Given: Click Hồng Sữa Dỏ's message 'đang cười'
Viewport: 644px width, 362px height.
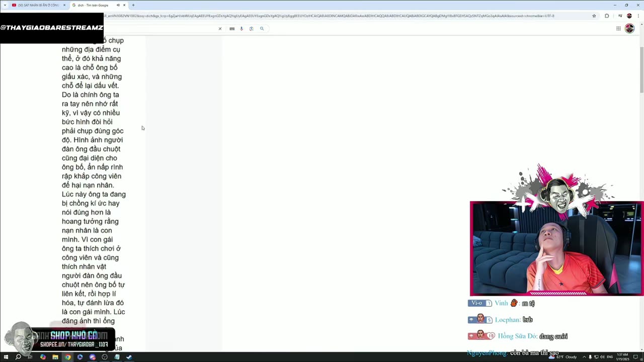Looking at the screenshot, I should (553, 336).
